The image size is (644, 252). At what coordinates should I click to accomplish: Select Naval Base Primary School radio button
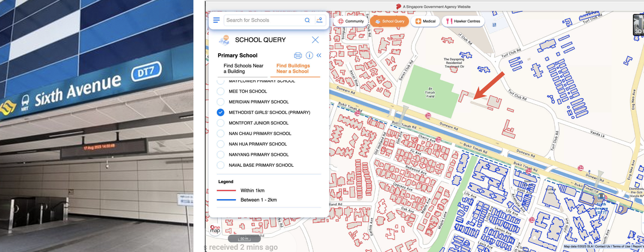click(x=221, y=165)
